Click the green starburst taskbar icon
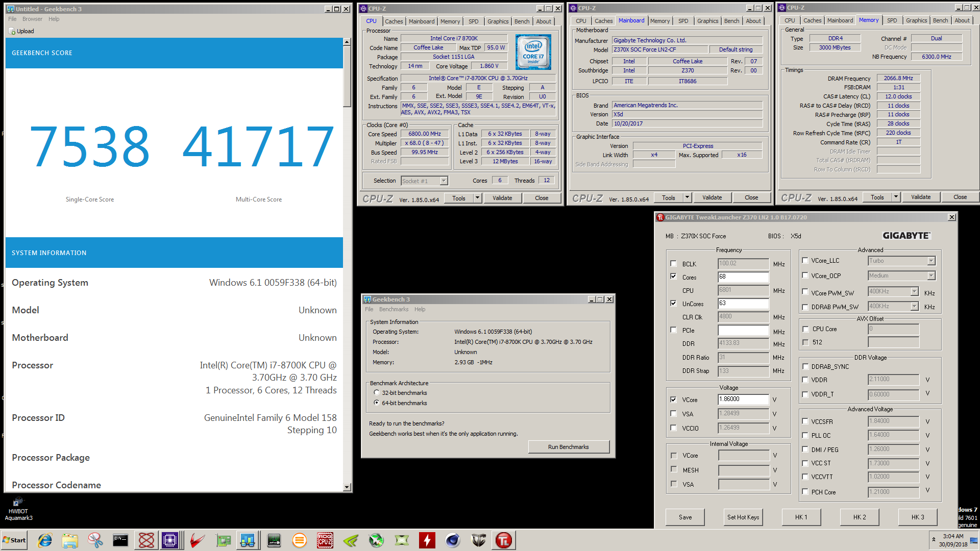This screenshot has height=551, width=980. pyautogui.click(x=376, y=540)
